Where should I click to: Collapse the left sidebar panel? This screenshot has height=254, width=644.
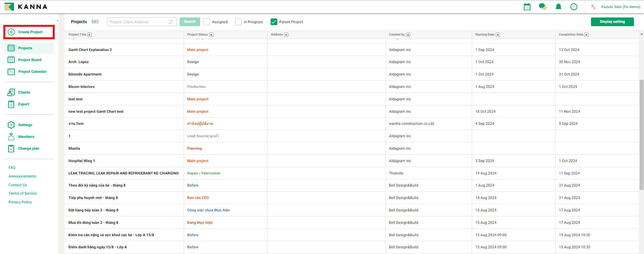point(58,21)
